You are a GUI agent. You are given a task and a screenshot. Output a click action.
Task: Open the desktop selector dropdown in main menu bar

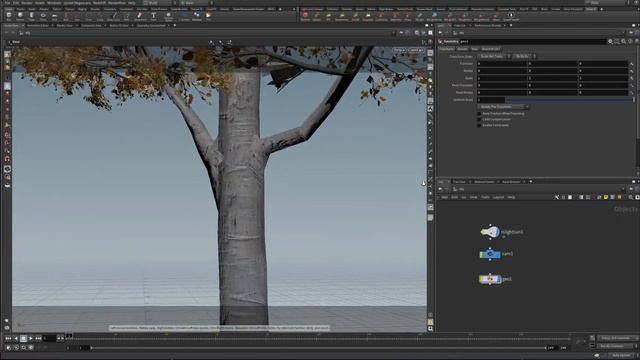[159, 3]
